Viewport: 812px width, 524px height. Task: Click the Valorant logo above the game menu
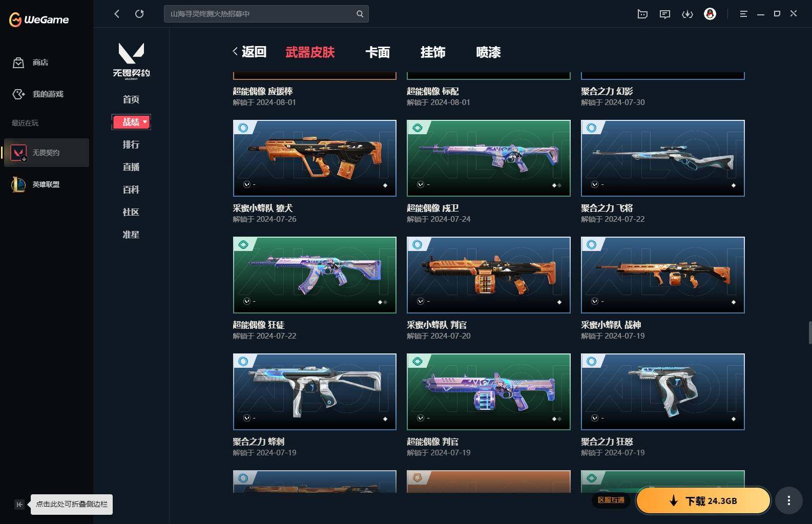[x=131, y=61]
